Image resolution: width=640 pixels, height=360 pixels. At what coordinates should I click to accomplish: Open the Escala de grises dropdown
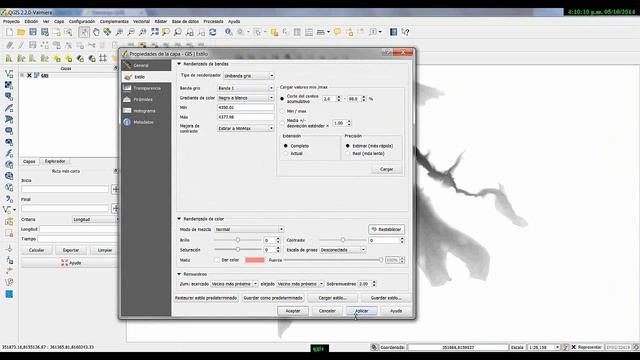tap(342, 250)
